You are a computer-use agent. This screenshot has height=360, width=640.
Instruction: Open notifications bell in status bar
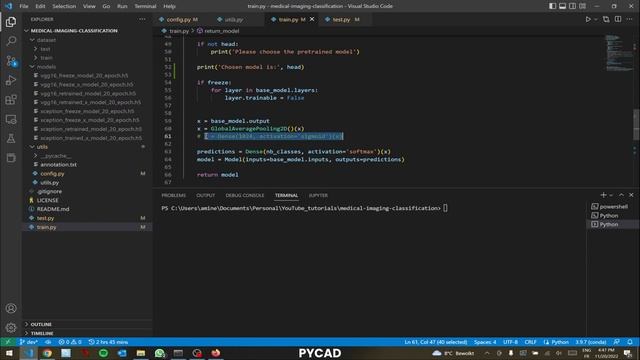(630, 342)
